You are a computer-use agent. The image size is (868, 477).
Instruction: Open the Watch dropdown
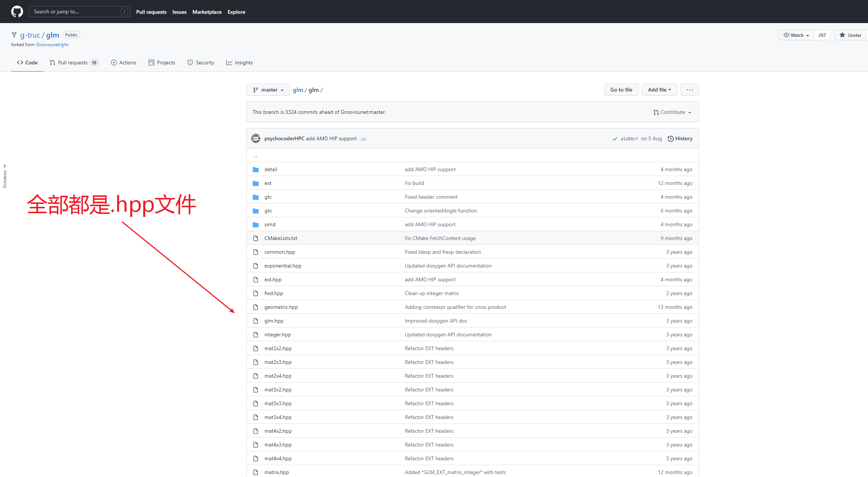(x=796, y=35)
